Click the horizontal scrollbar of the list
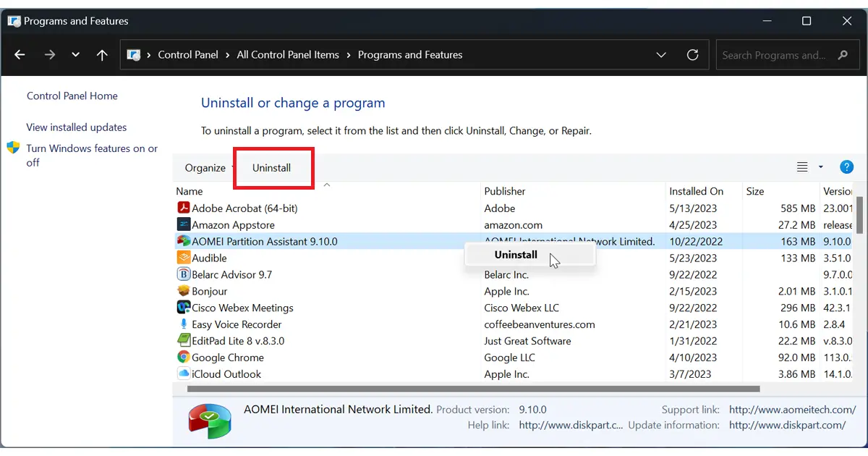 click(473, 389)
